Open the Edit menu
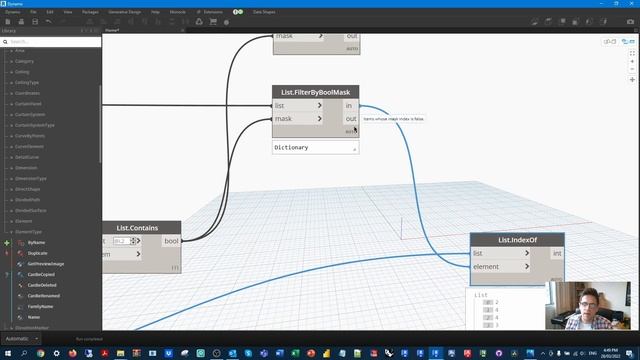Viewport: 640px width, 360px height. point(50,12)
